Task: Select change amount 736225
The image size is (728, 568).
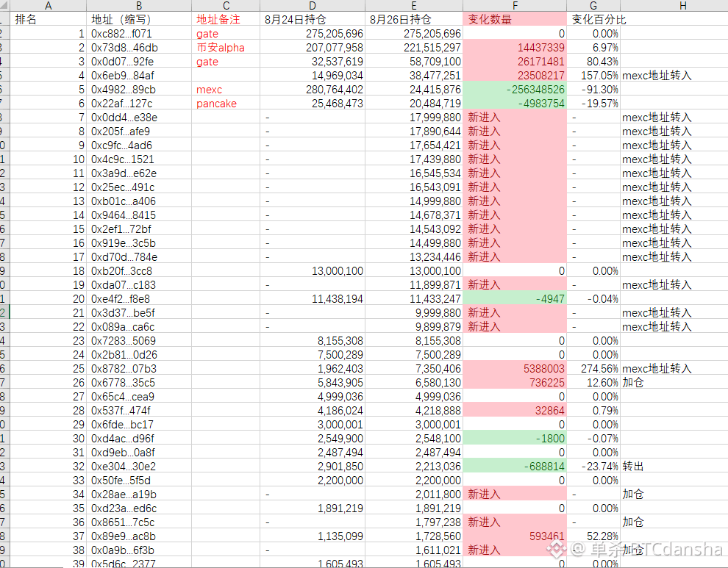Action: [515, 382]
